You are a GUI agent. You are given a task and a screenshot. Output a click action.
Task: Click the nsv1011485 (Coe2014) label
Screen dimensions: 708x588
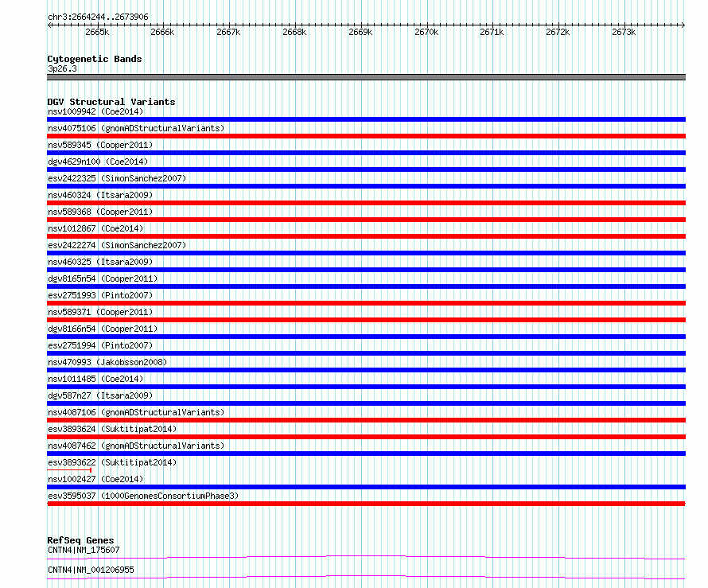(x=95, y=379)
